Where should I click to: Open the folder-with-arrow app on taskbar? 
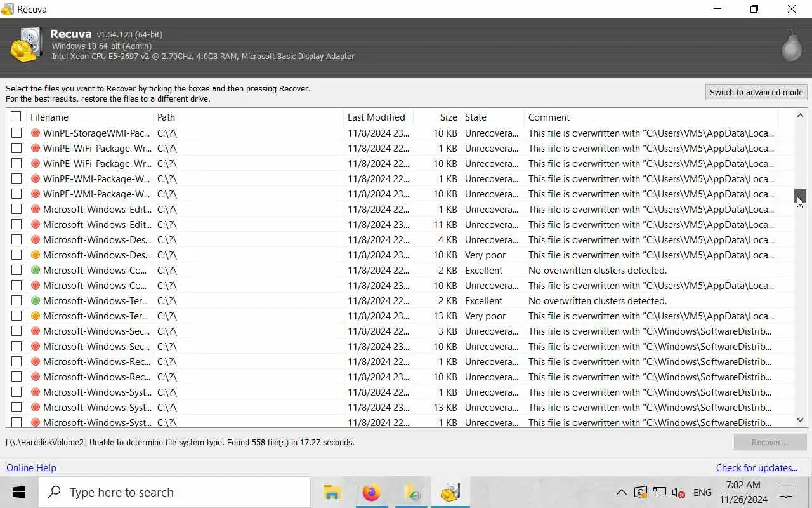(411, 492)
